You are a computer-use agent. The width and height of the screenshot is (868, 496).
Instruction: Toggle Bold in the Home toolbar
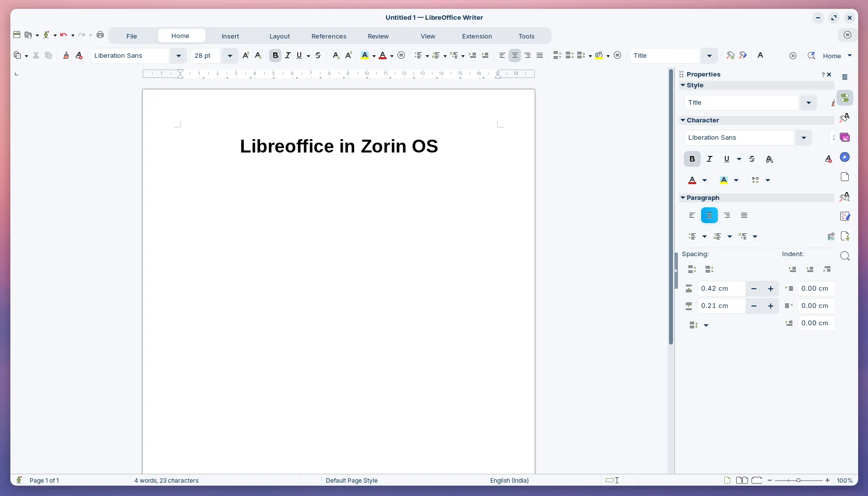(x=276, y=55)
